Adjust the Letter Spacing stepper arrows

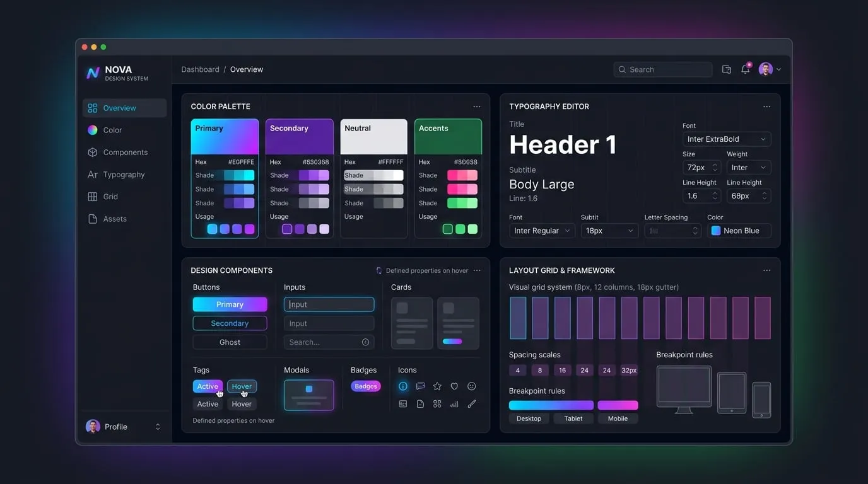[695, 231]
